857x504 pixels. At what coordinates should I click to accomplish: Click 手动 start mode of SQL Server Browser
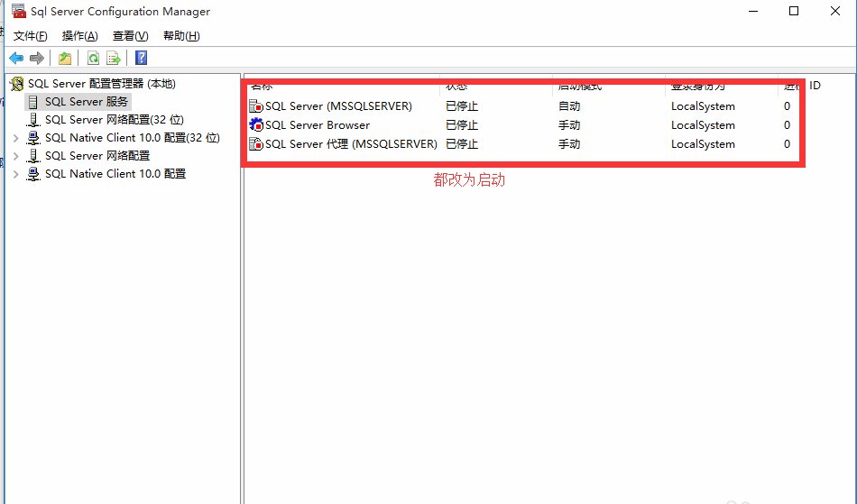[x=569, y=125]
